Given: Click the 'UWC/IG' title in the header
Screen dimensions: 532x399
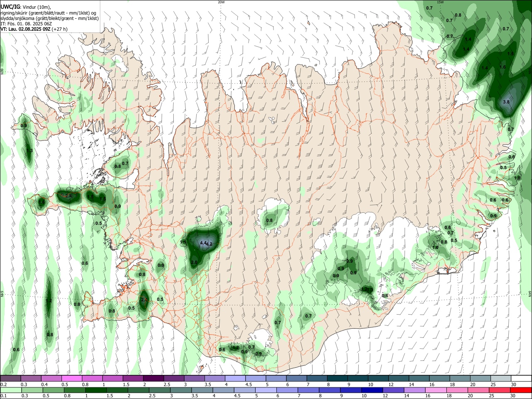Looking at the screenshot, I should click(x=10, y=7).
